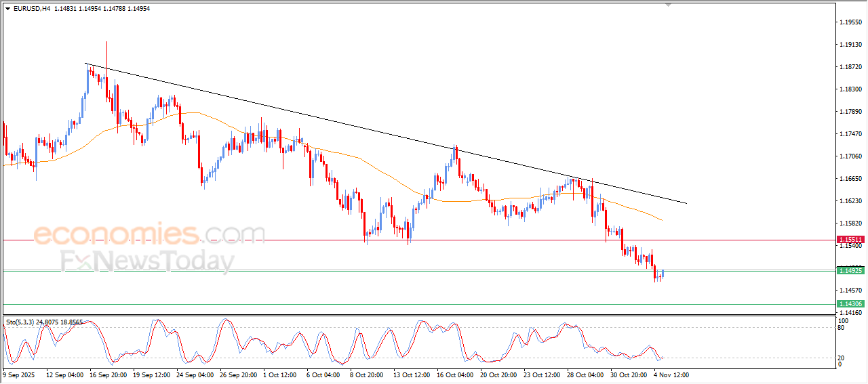Click the EURUSD,H4 chart title text

tap(32, 8)
